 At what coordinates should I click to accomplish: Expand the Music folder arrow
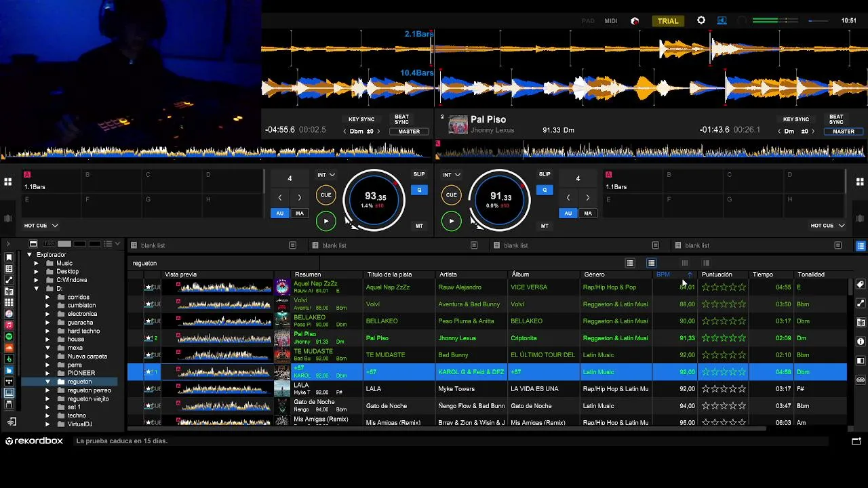[37, 263]
